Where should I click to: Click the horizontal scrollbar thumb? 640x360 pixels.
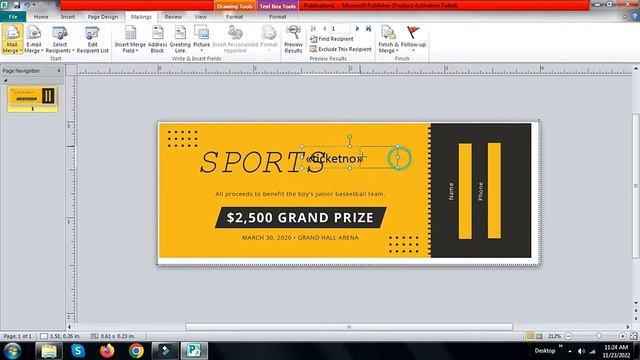tap(349, 327)
